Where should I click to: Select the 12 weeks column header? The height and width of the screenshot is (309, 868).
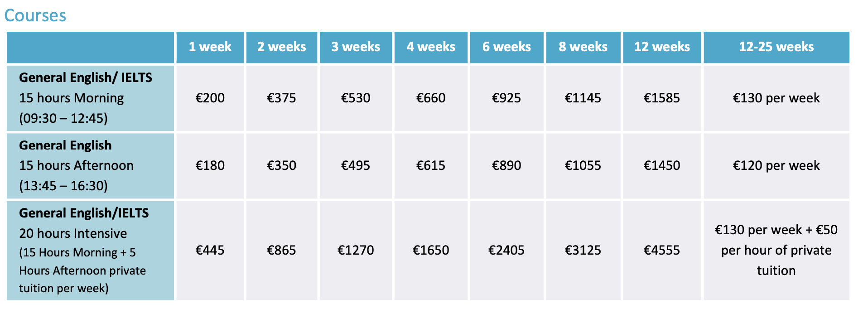pos(662,47)
